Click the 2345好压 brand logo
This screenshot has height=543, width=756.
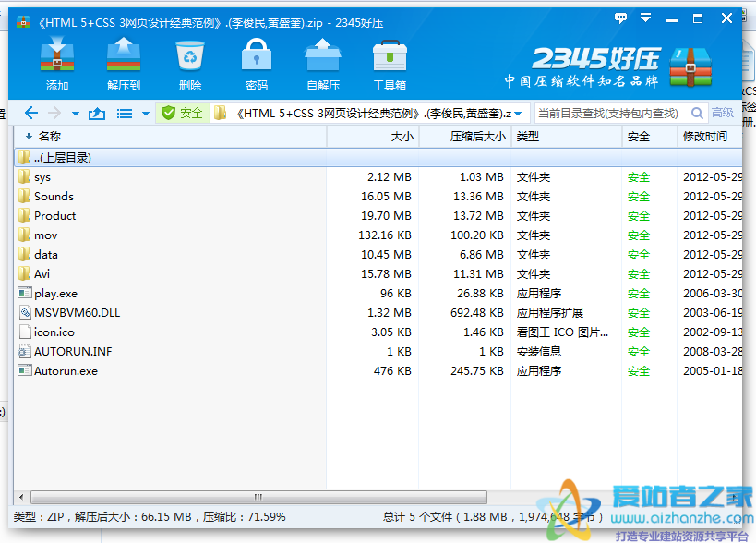[x=609, y=67]
